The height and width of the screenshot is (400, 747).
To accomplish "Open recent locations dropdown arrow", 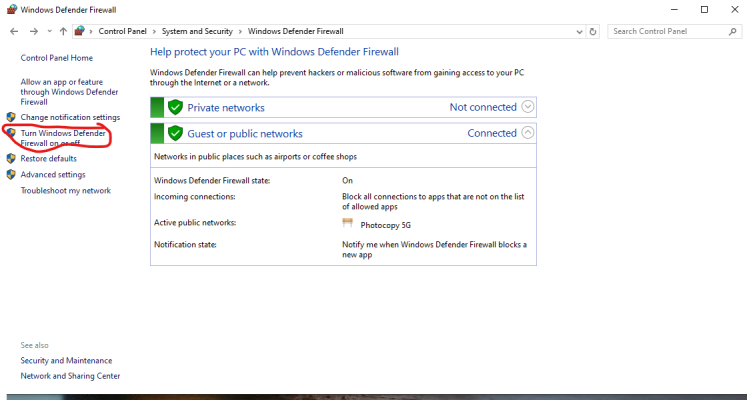I will (x=50, y=31).
